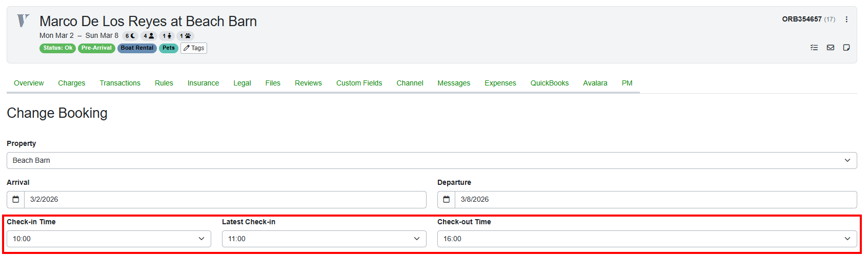Screen dimensions: 868x256
Task: Open the Departure calendar picker icon
Action: [x=447, y=200]
